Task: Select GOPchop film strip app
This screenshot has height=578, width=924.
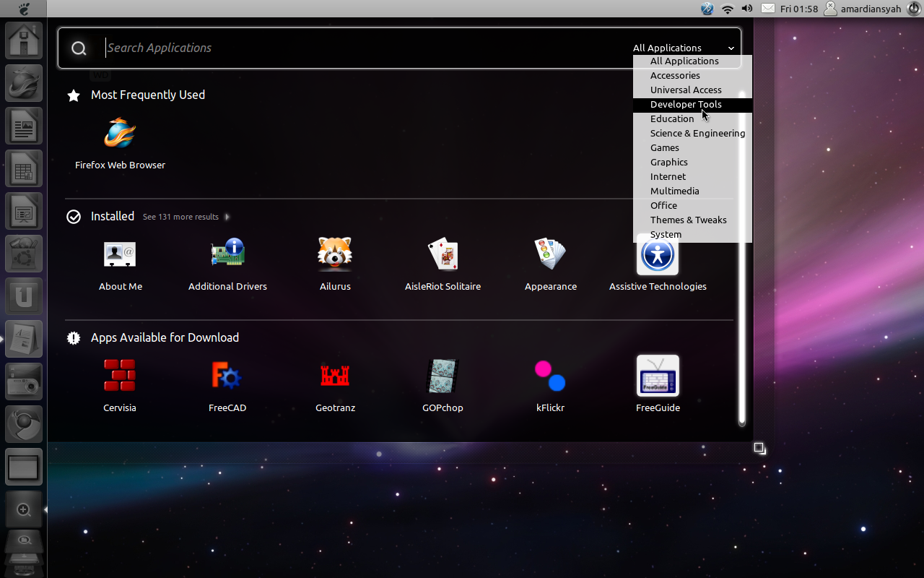Action: (443, 386)
